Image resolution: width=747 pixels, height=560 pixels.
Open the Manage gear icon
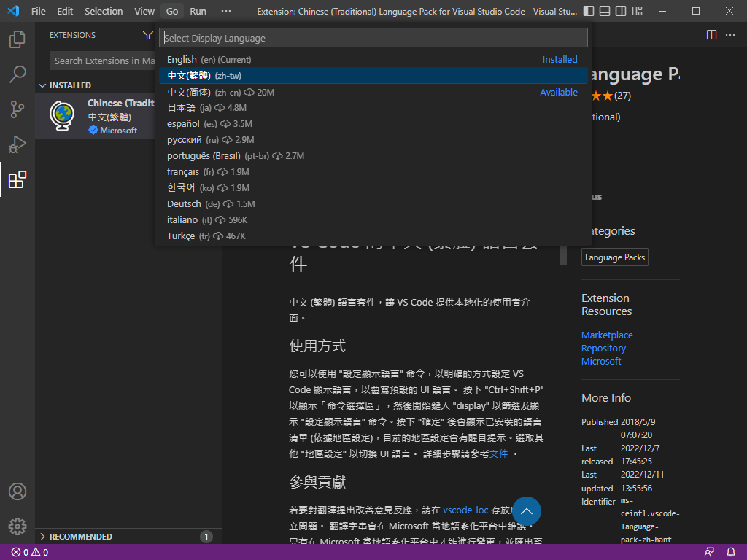18,526
